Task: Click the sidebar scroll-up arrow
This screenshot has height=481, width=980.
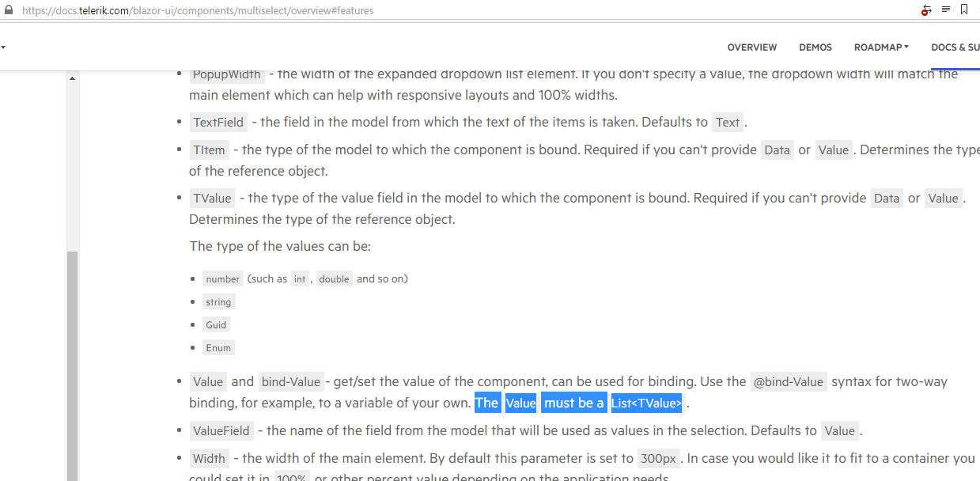Action: (x=72, y=78)
